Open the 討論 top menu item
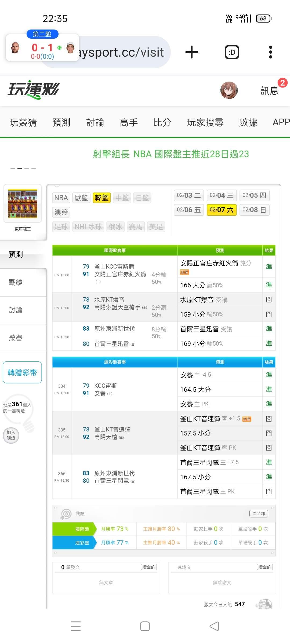 (95, 122)
